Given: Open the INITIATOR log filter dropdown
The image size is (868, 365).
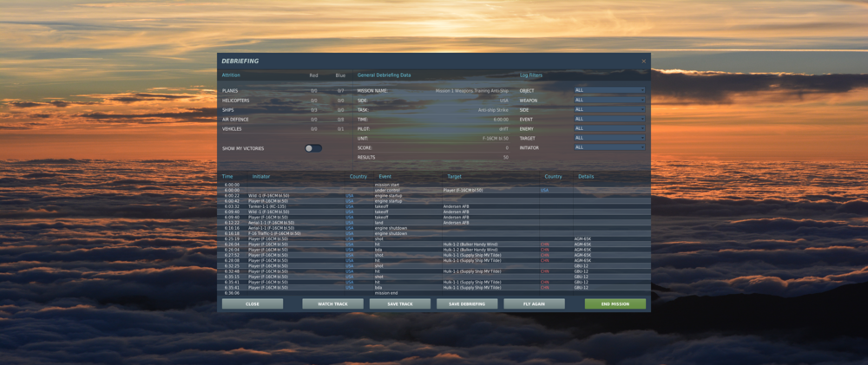Looking at the screenshot, I should pos(609,147).
